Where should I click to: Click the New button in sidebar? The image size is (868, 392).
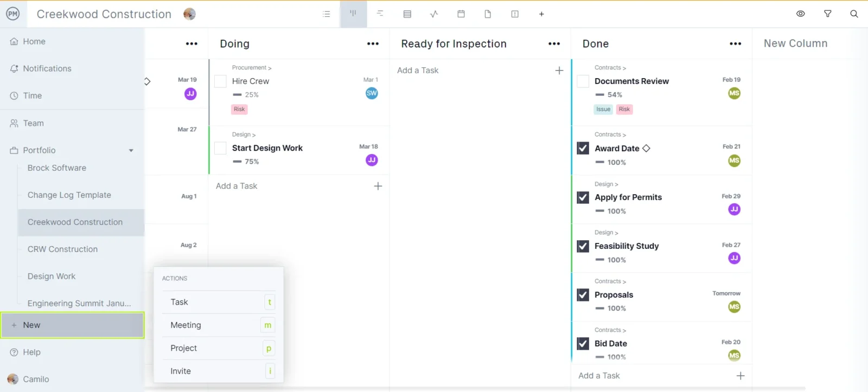coord(72,325)
